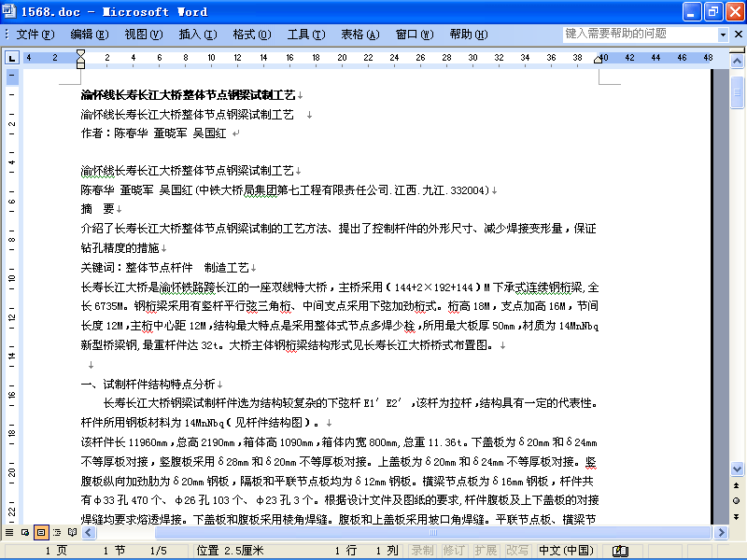Jump to next page using double-down arrow
Viewport: 747px width, 560px height.
737,516
